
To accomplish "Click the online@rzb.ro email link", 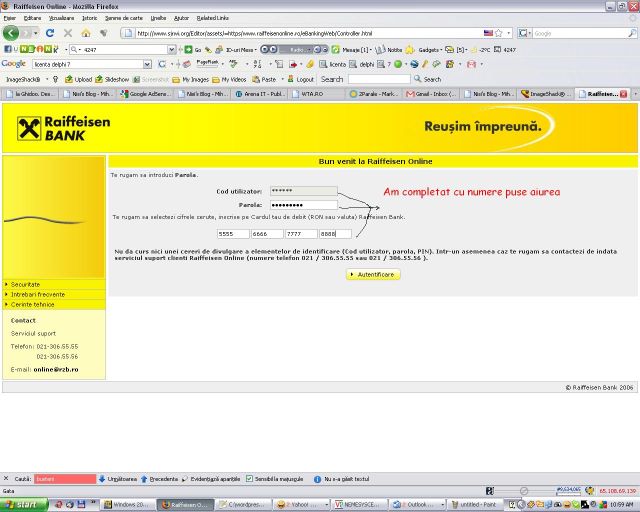I will [x=56, y=369].
